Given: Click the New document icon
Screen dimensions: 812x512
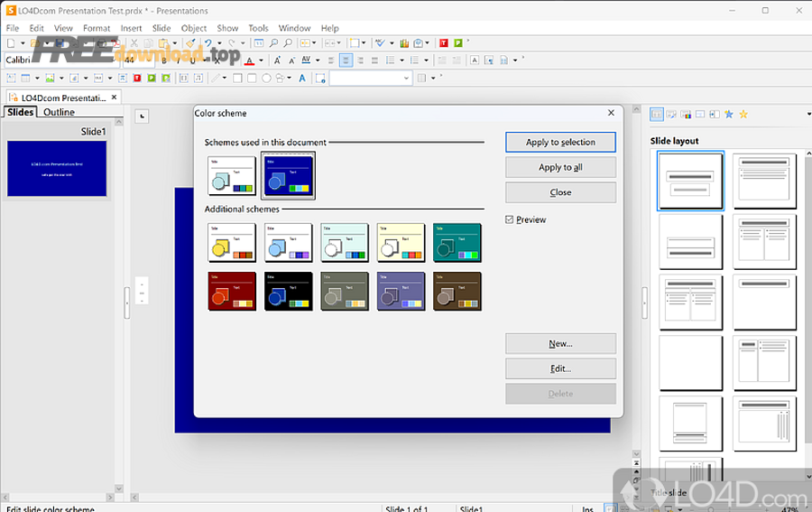Looking at the screenshot, I should 11,43.
